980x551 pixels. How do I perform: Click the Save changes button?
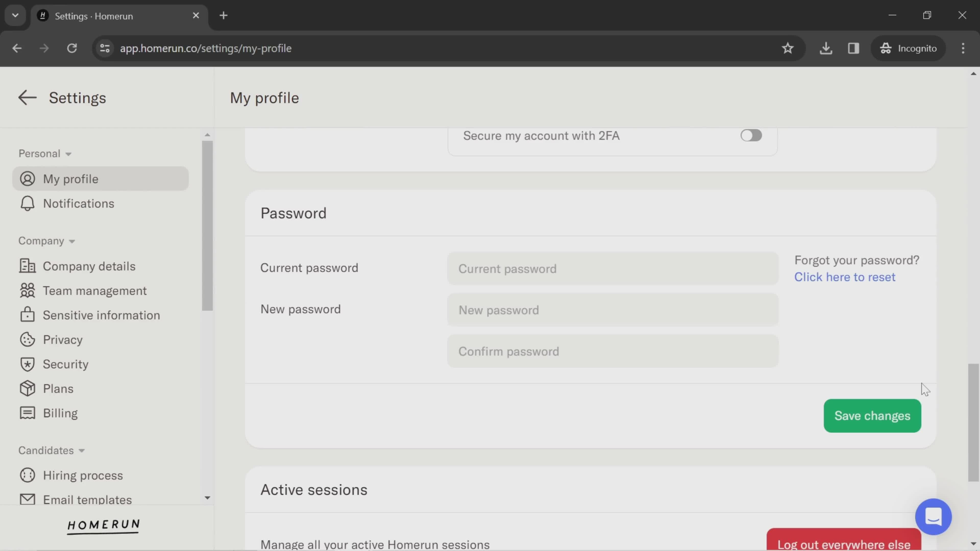pyautogui.click(x=872, y=415)
